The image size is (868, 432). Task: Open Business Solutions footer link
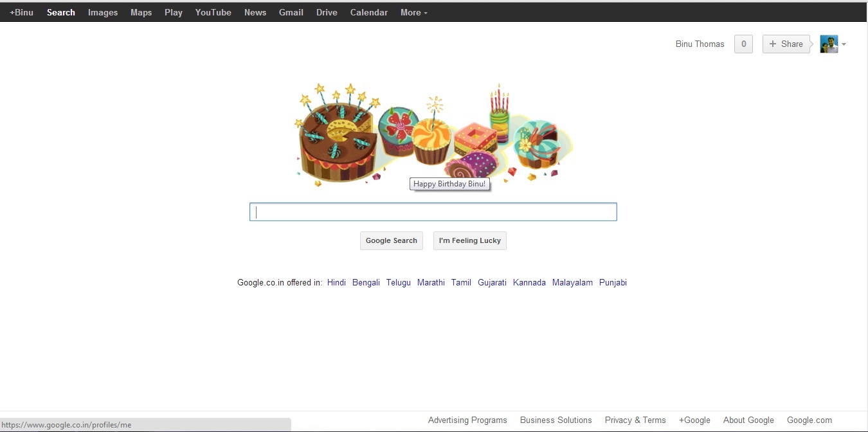(556, 420)
